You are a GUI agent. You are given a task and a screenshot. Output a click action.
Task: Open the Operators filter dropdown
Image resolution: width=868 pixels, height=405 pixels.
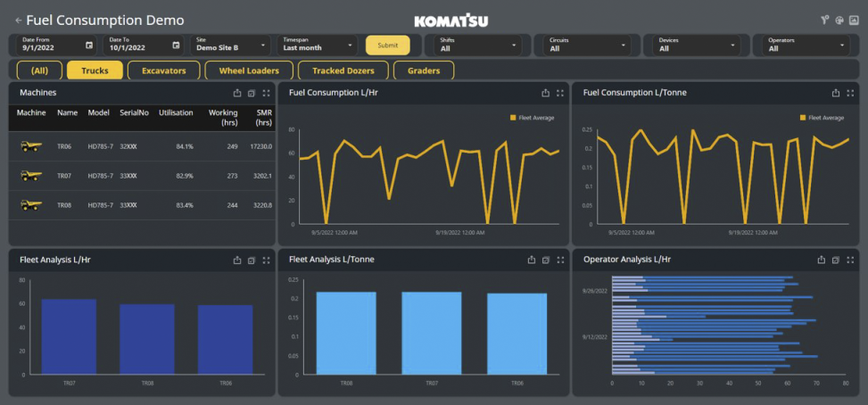coord(806,45)
